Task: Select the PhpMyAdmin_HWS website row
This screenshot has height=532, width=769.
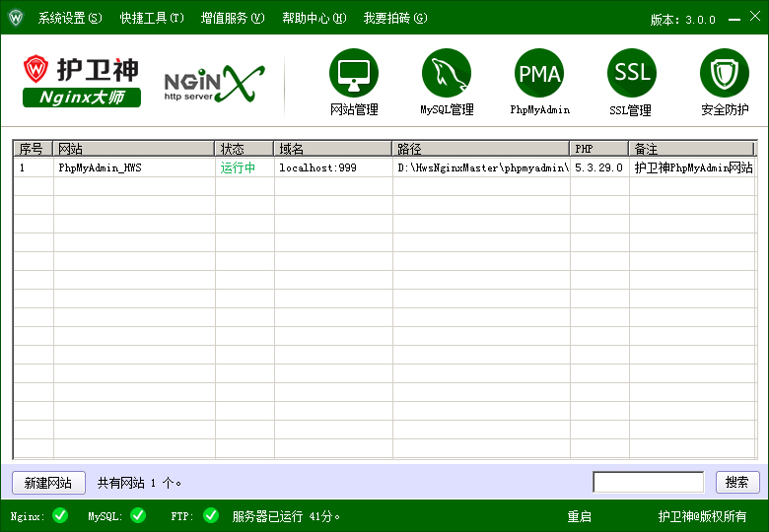Action: pos(384,167)
